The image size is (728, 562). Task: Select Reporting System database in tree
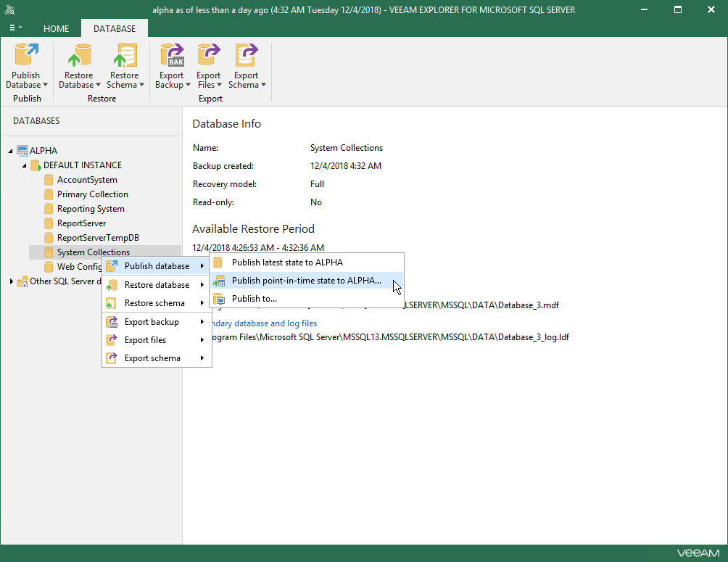click(91, 209)
